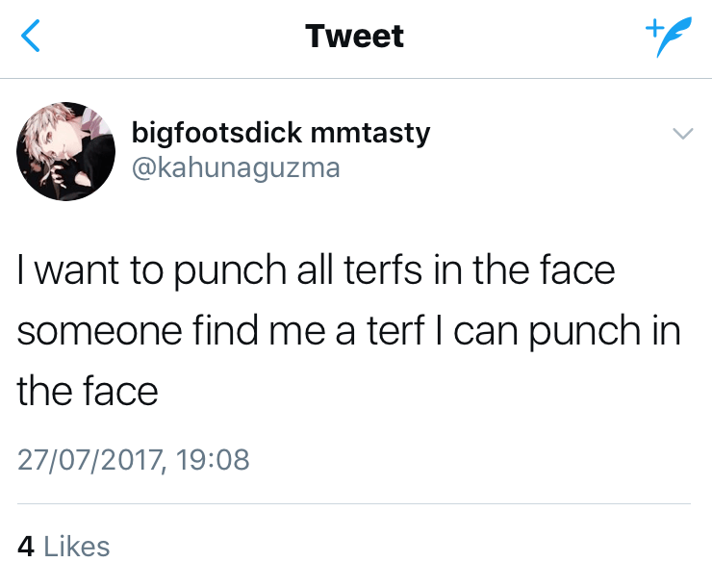Open profile of bigfootsdick mmtasty

click(280, 132)
